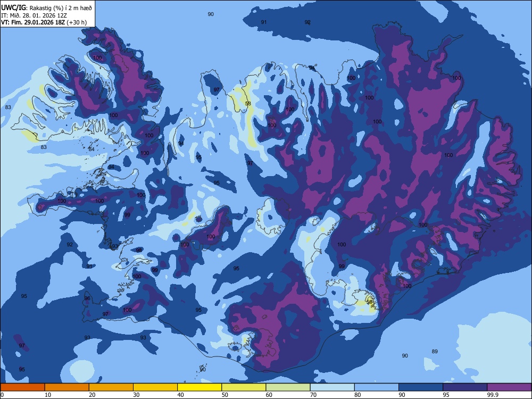Click the map humidity value '98'

[139, 251]
